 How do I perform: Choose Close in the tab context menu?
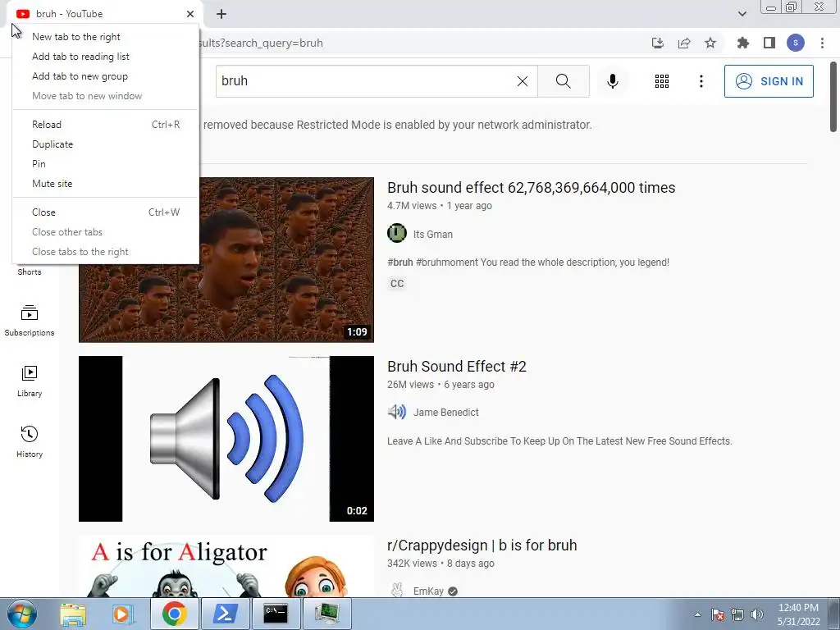tap(106, 212)
